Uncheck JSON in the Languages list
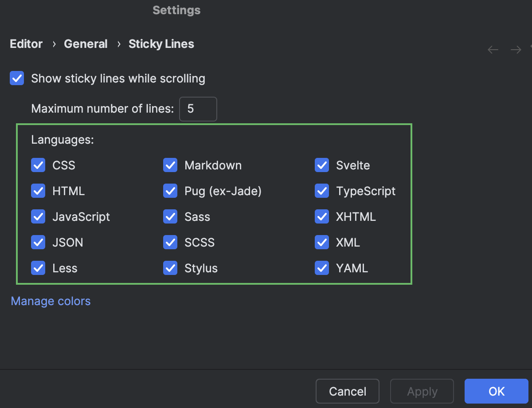The image size is (532, 408). click(38, 242)
